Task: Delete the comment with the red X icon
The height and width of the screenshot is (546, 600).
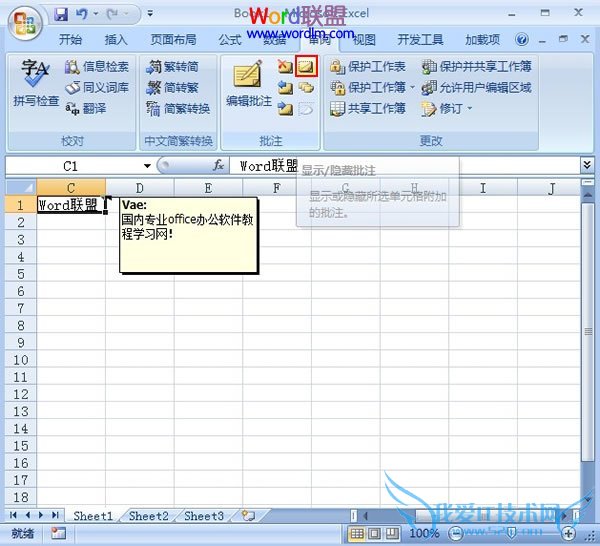Action: click(285, 67)
